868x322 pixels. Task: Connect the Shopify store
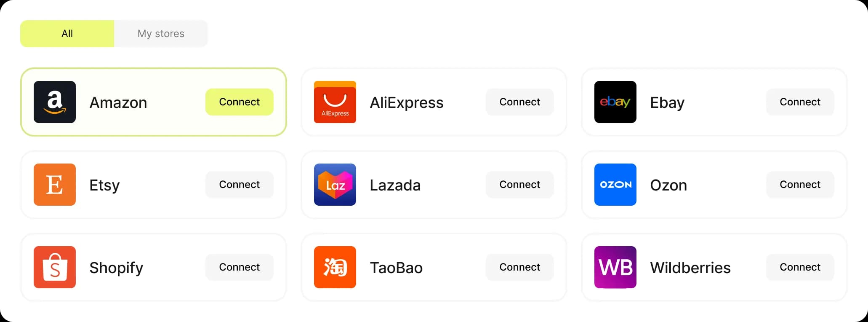click(240, 267)
